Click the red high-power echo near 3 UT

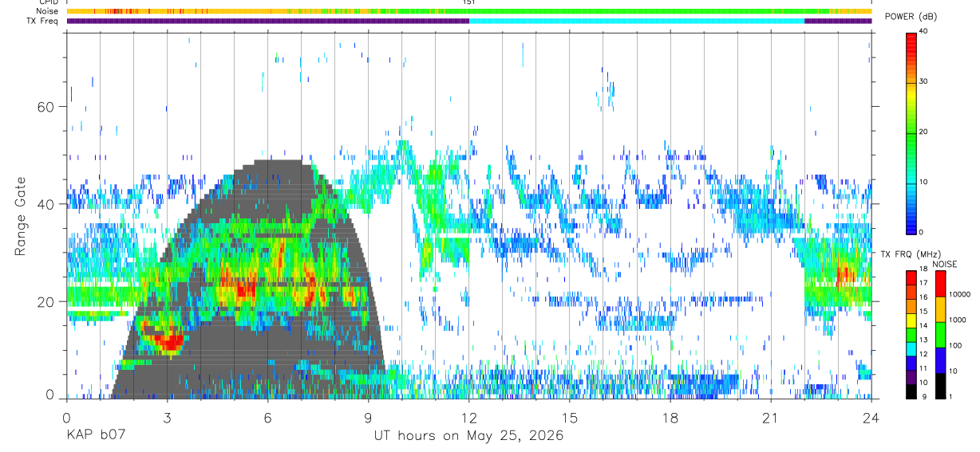(x=168, y=343)
